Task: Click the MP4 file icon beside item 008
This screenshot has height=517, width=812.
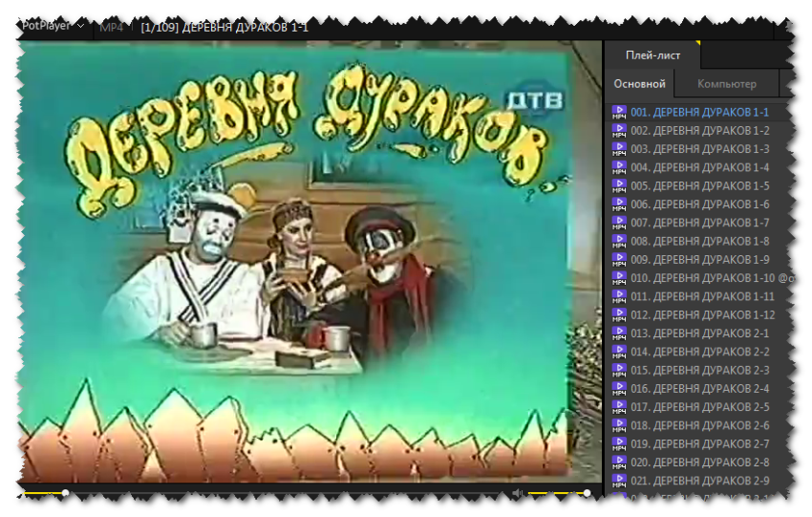Action: pyautogui.click(x=619, y=242)
